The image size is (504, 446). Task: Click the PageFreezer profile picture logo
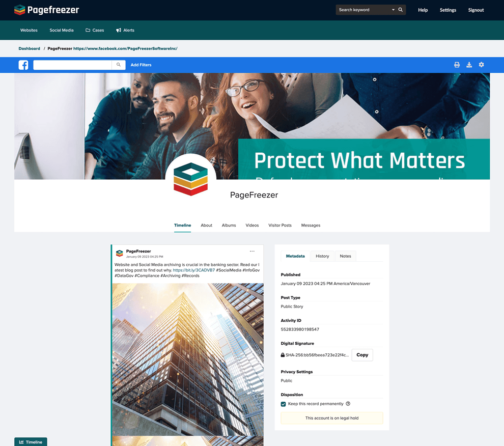(190, 179)
